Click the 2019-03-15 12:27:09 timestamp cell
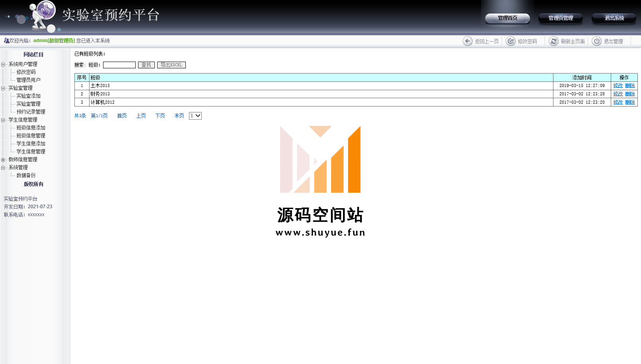641x364 pixels. click(582, 85)
